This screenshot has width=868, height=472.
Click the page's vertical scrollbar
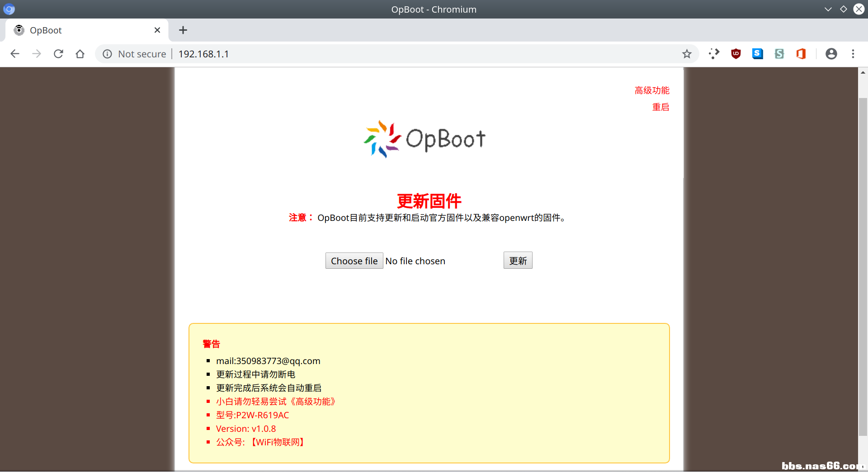[x=863, y=266]
